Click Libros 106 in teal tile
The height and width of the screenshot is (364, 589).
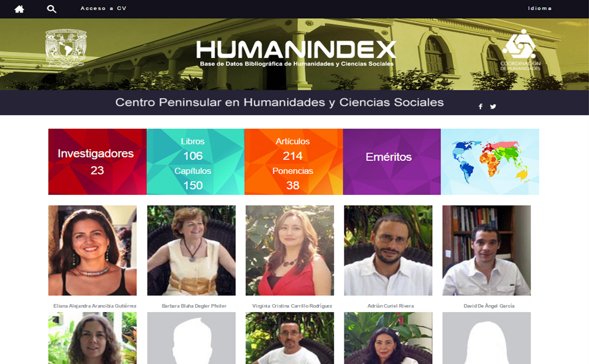pyautogui.click(x=193, y=149)
